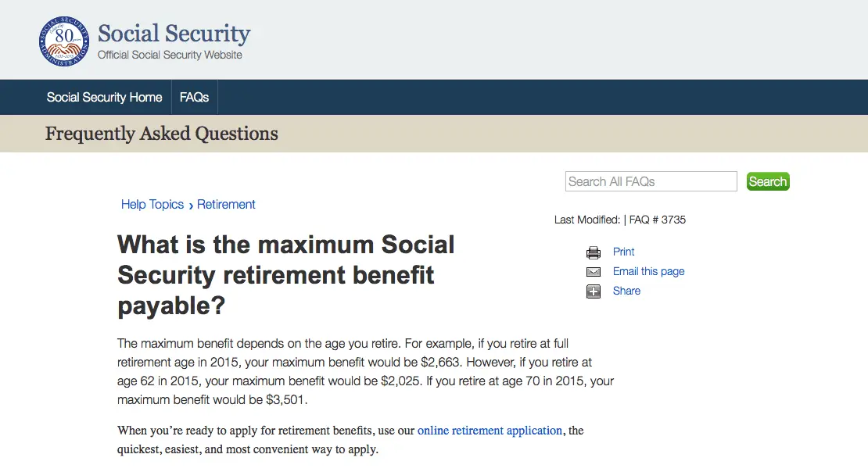Click the Social Security Administration seal logo
This screenshot has height=472, width=868.
[64, 41]
